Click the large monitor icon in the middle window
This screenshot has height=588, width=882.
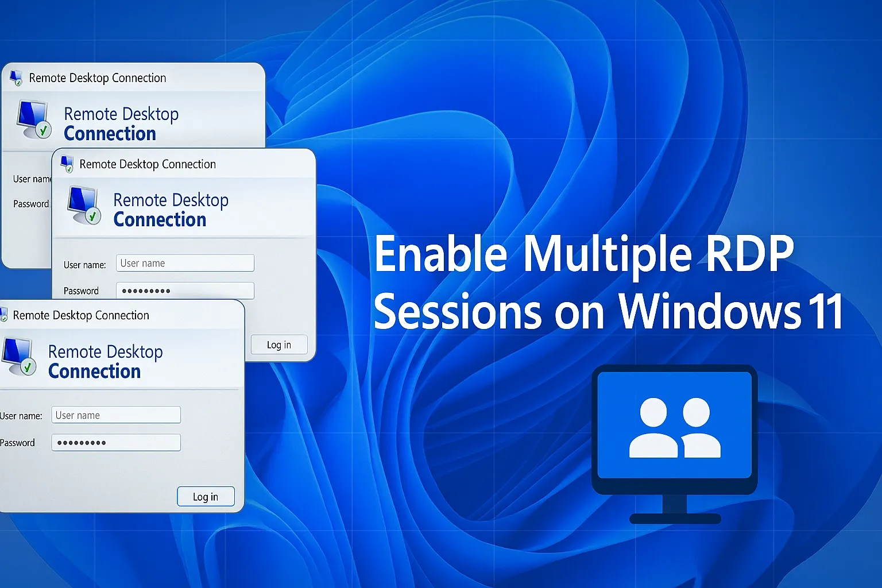[x=84, y=206]
